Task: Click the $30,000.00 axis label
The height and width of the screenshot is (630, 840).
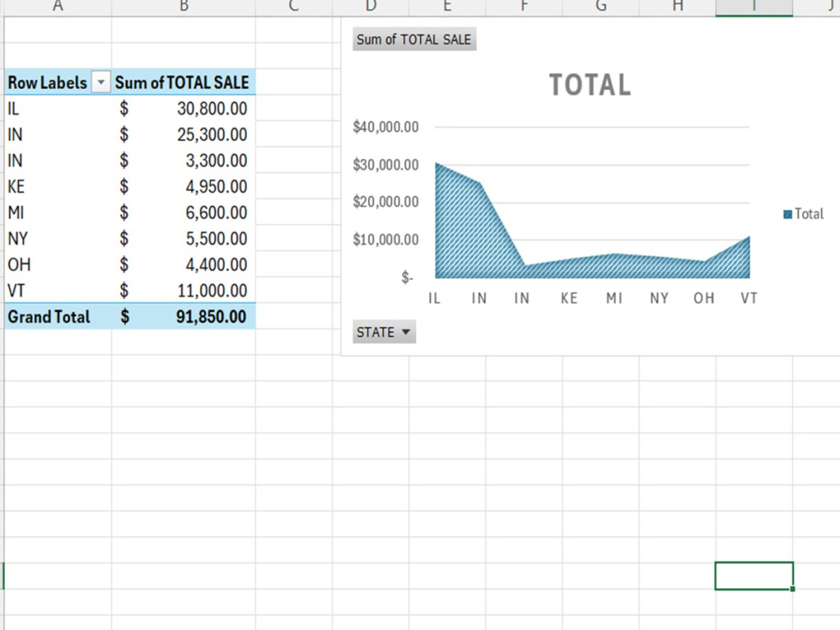Action: point(386,165)
